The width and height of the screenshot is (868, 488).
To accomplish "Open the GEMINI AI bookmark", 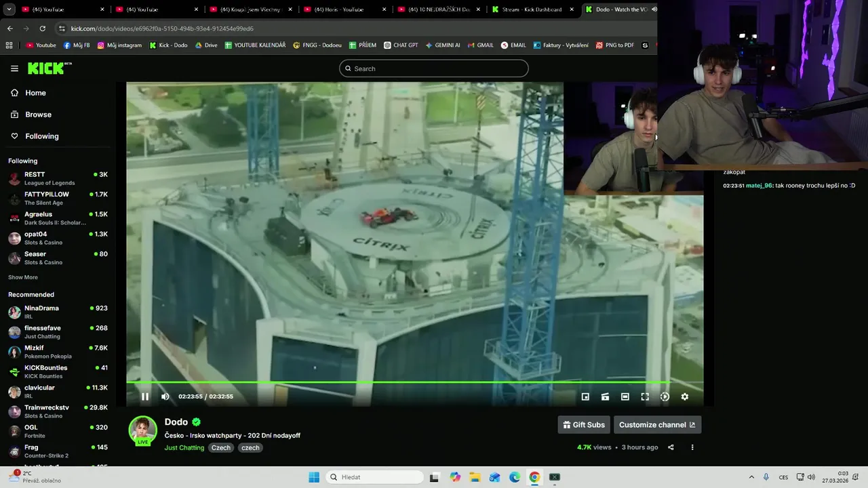I will point(442,45).
